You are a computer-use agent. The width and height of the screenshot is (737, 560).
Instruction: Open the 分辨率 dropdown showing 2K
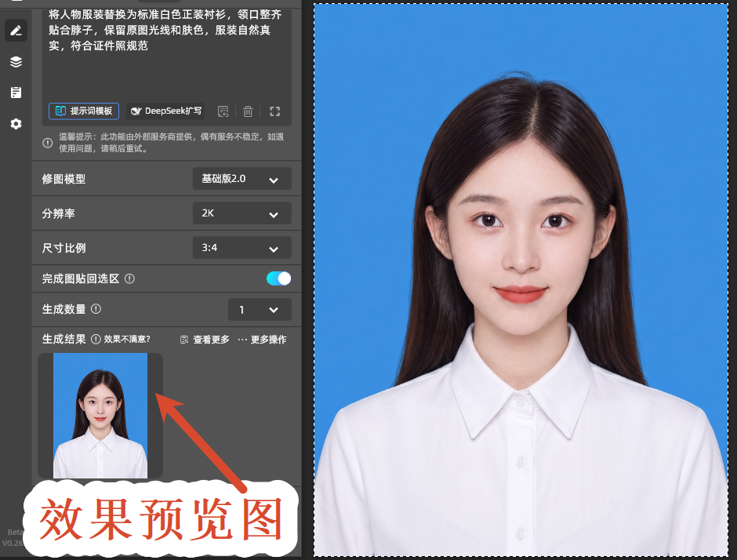pos(242,213)
